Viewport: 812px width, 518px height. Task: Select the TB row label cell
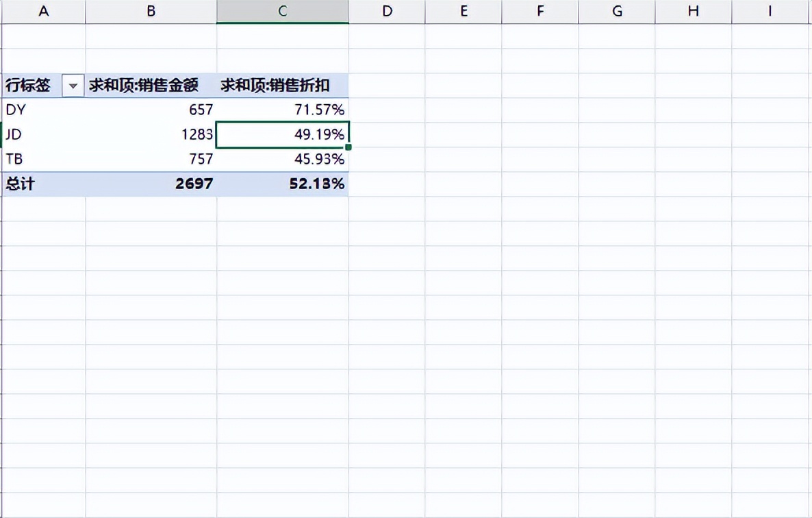[x=44, y=159]
